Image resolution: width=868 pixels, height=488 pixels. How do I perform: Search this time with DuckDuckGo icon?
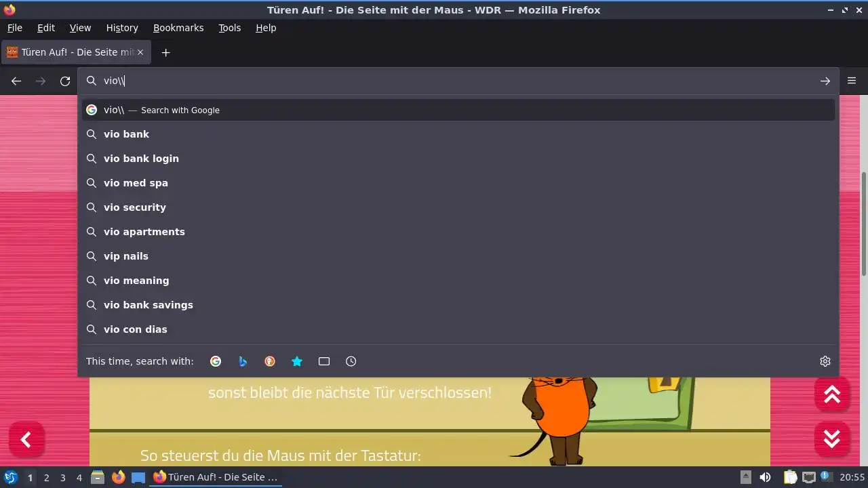270,361
